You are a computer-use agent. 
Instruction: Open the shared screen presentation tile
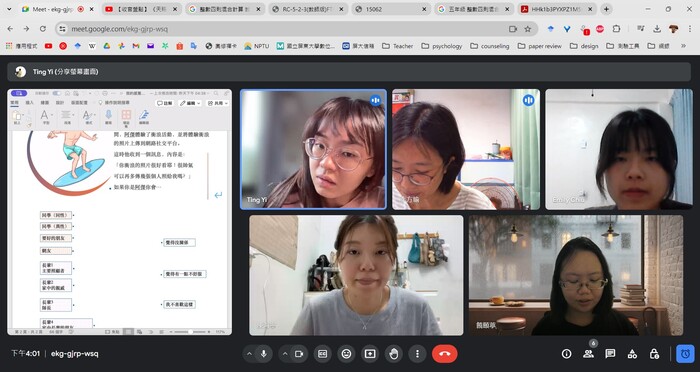[120, 212]
